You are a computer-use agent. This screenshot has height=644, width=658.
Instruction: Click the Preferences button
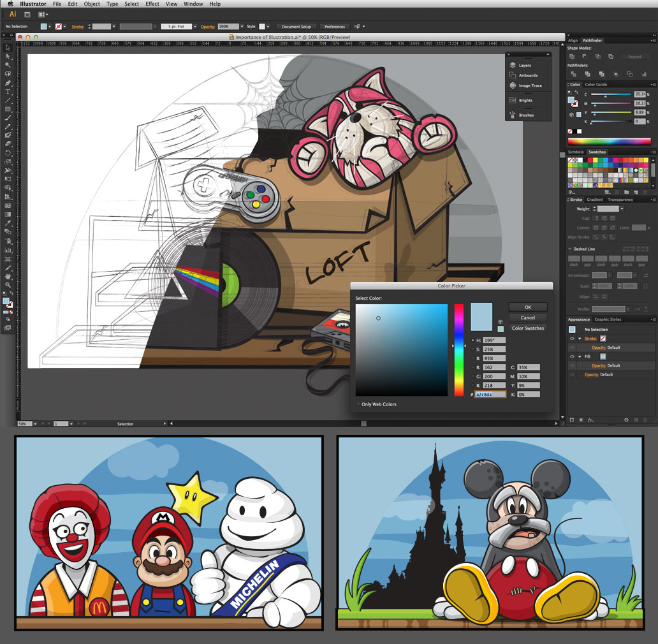tap(335, 27)
